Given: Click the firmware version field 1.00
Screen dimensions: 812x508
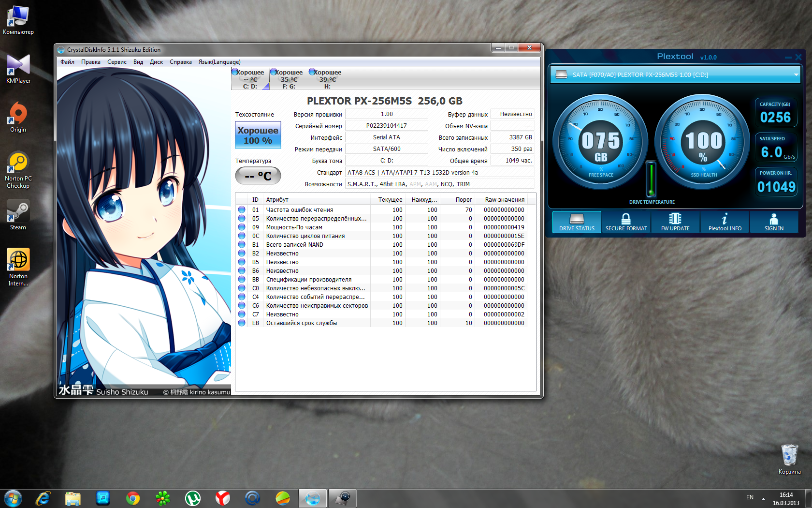Looking at the screenshot, I should pos(387,114).
